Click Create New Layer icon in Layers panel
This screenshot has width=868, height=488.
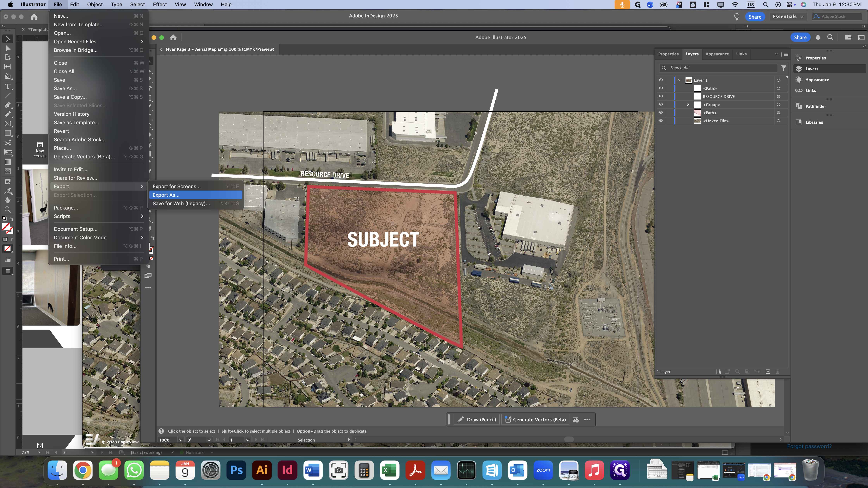(768, 371)
